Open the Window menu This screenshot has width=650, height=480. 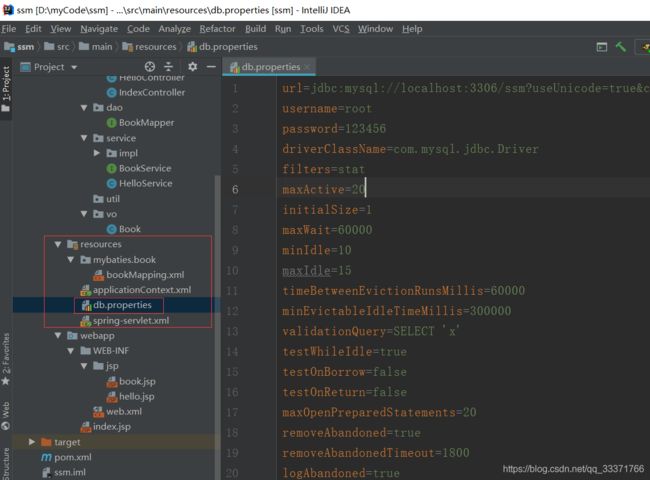coord(376,29)
